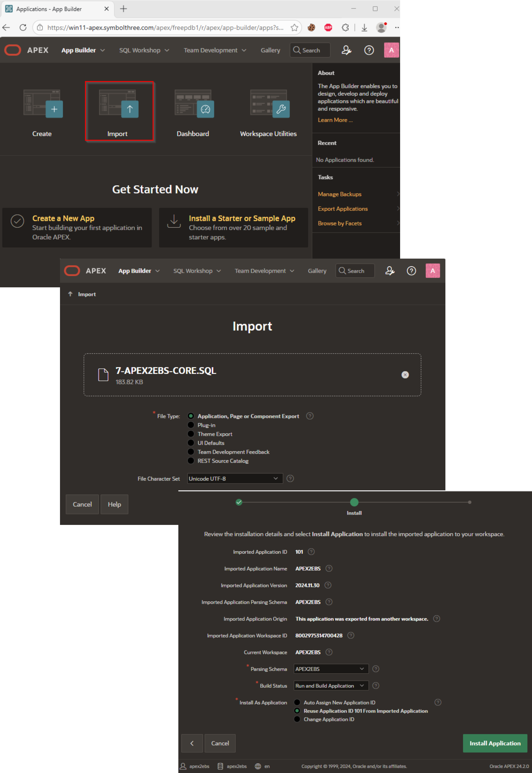Viewport: 532px width, 773px height.
Task: Click the help icon beside Imported Application Workspace ID
Action: click(351, 635)
